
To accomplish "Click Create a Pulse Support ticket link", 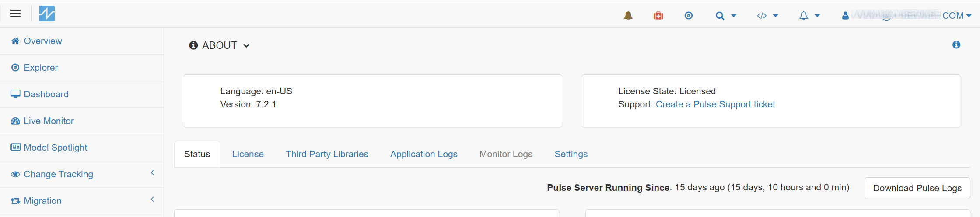I will pyautogui.click(x=715, y=104).
